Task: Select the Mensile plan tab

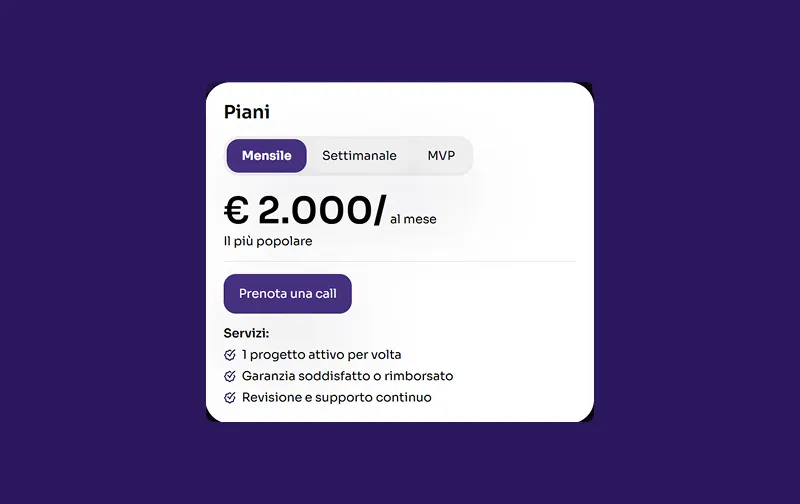Action: (266, 156)
